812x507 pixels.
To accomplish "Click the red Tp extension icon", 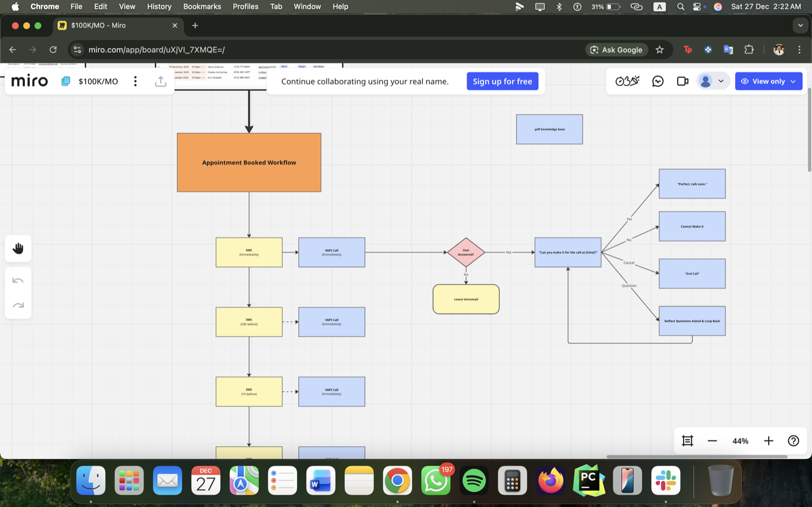I will coord(687,50).
